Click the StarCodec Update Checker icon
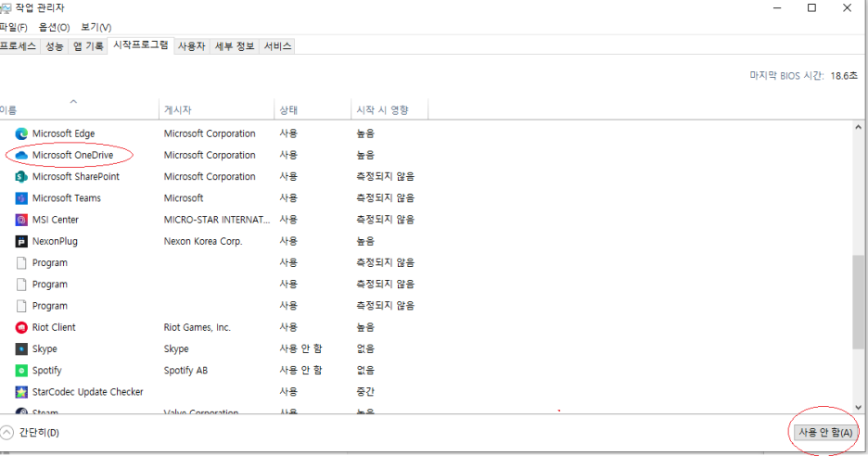Image resolution: width=868 pixels, height=456 pixels. tap(21, 392)
